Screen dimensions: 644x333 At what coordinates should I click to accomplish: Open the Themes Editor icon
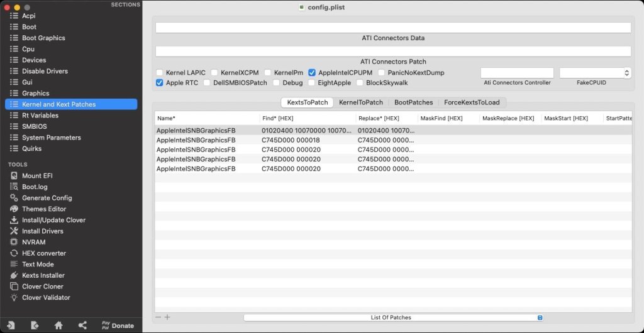(x=14, y=209)
